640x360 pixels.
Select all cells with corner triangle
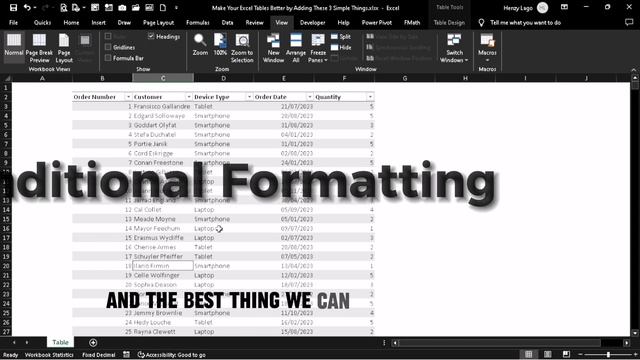(7, 78)
